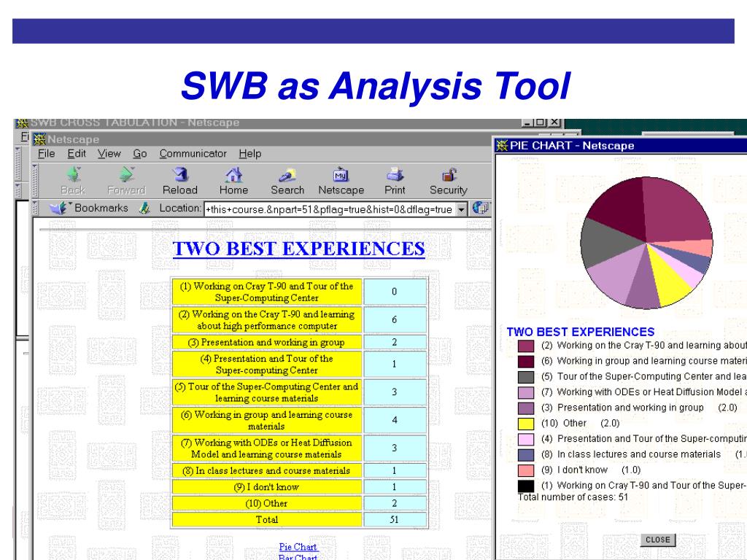
Task: Maximize the SWB CROSS TABULATION window
Action: coord(541,122)
